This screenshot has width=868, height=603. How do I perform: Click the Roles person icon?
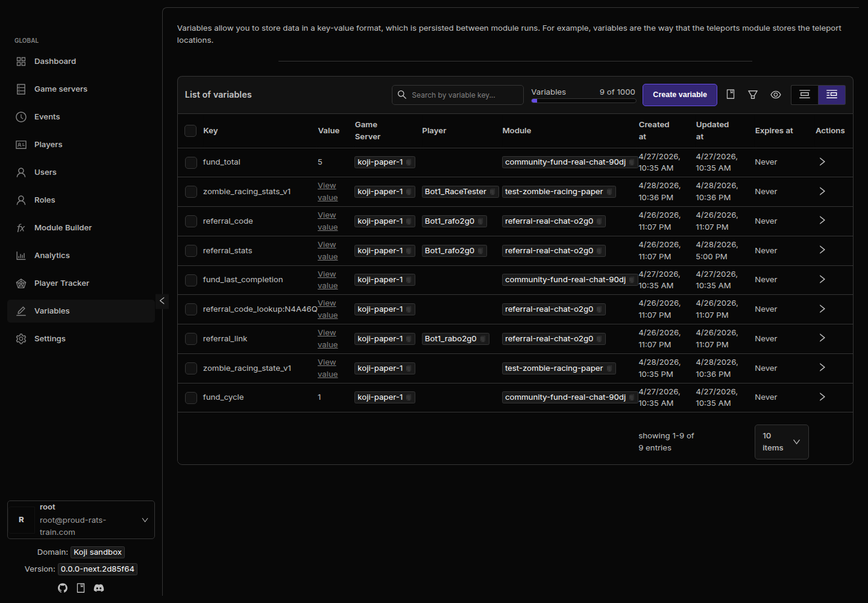21,200
